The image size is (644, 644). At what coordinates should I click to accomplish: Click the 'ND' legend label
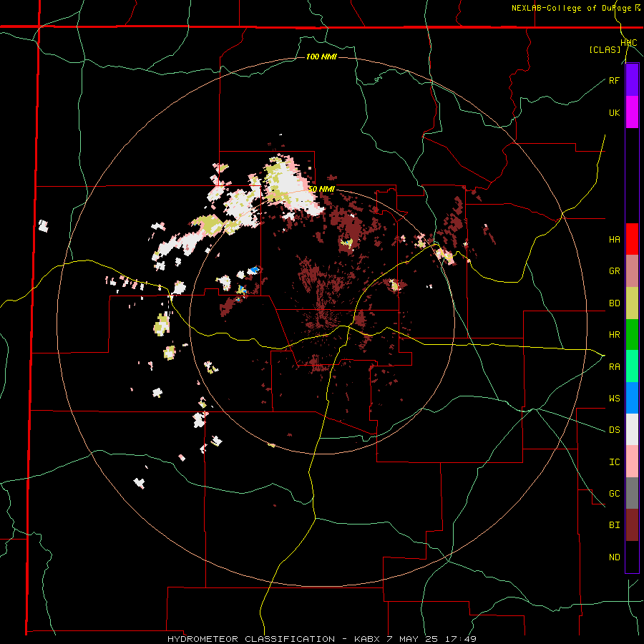pos(614,557)
